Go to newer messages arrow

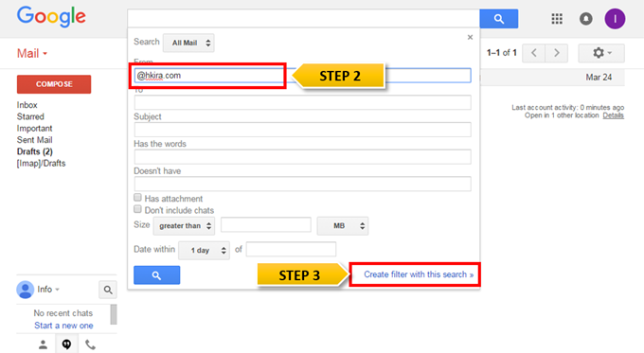point(534,53)
